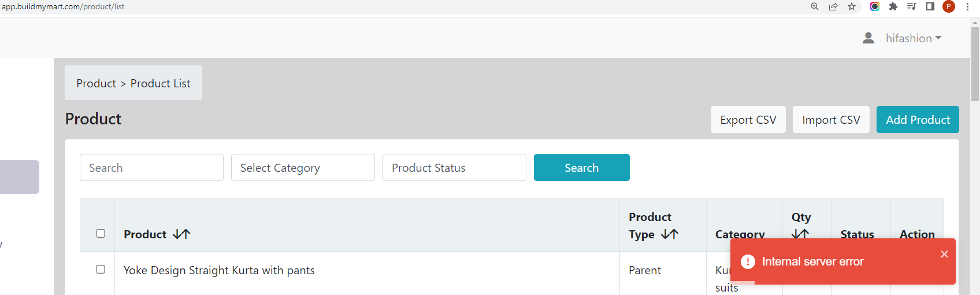Check the select-all checkbox in table header
Screen dimensions: 980x295
click(101, 234)
